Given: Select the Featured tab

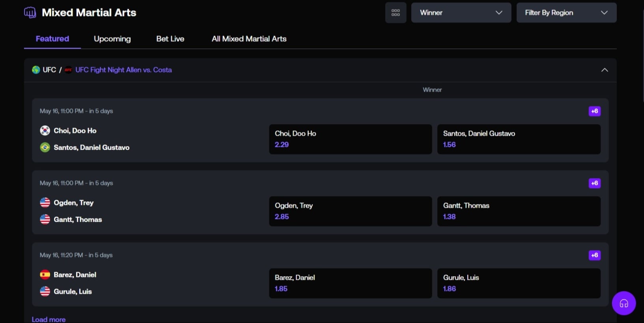Looking at the screenshot, I should (x=52, y=39).
